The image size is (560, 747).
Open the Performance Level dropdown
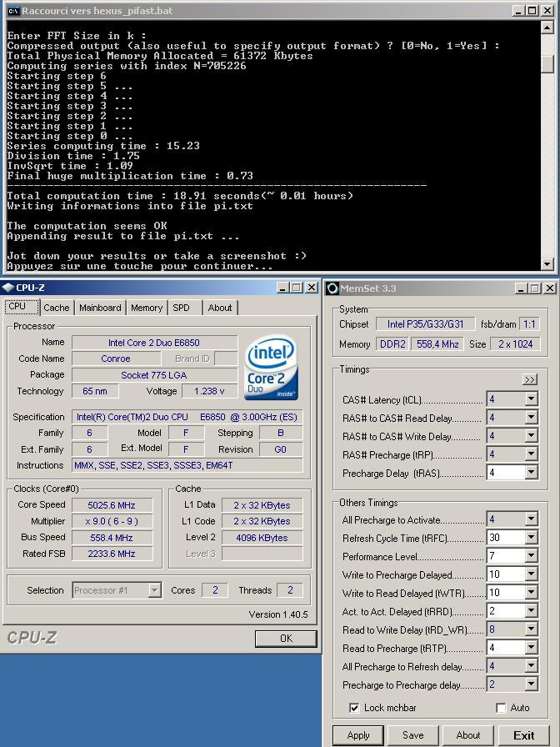click(x=531, y=556)
